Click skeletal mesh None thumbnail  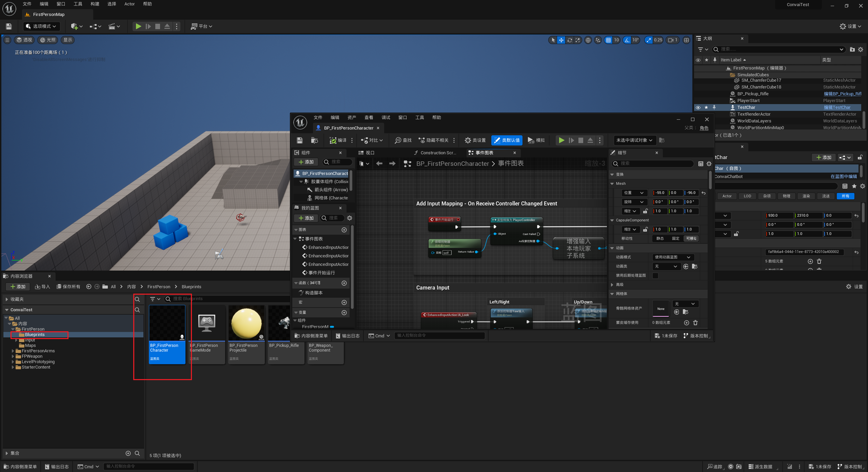661,308
